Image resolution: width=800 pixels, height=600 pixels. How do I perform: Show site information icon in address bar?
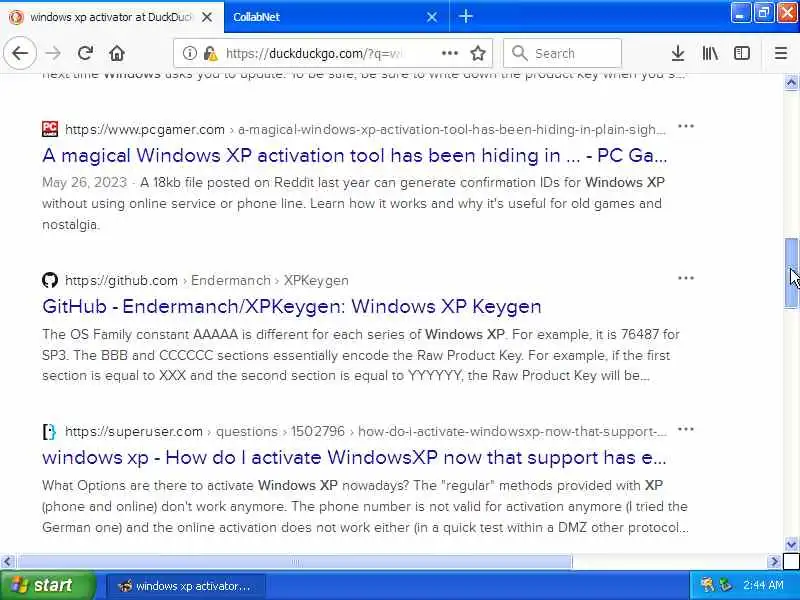189,53
